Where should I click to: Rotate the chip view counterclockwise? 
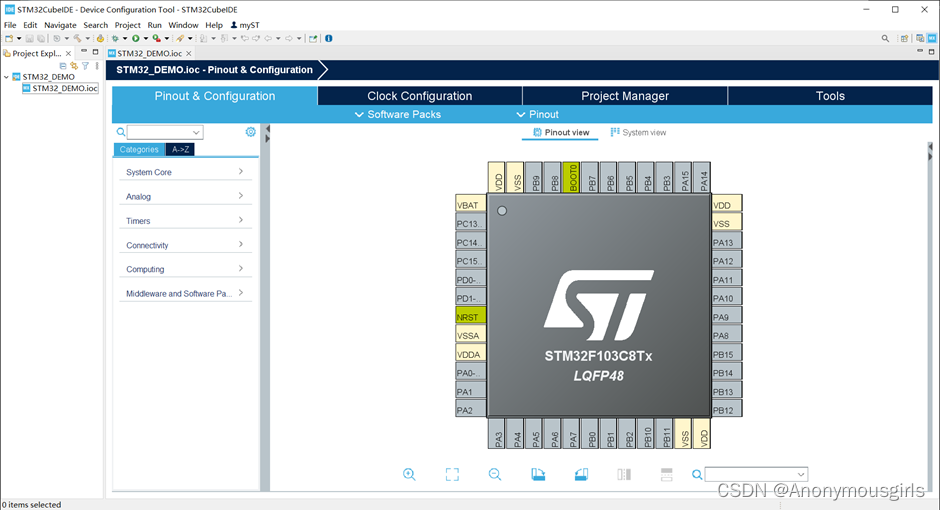coord(581,475)
